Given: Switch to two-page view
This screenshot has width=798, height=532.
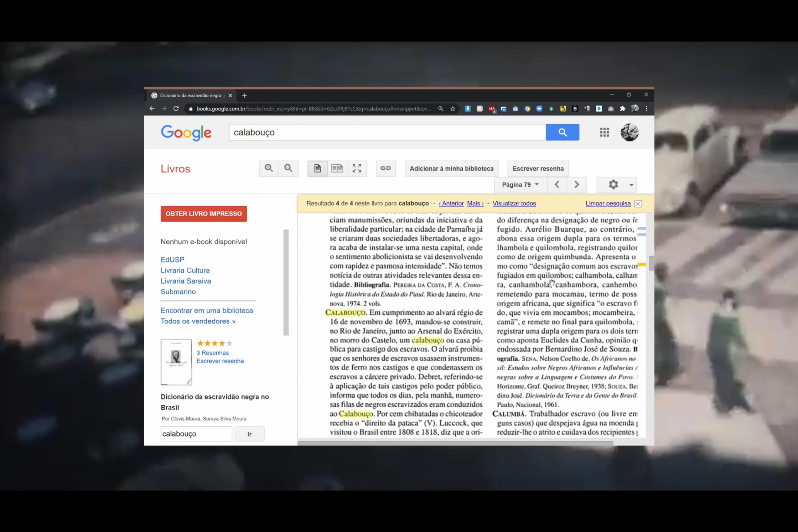Looking at the screenshot, I should tap(337, 168).
